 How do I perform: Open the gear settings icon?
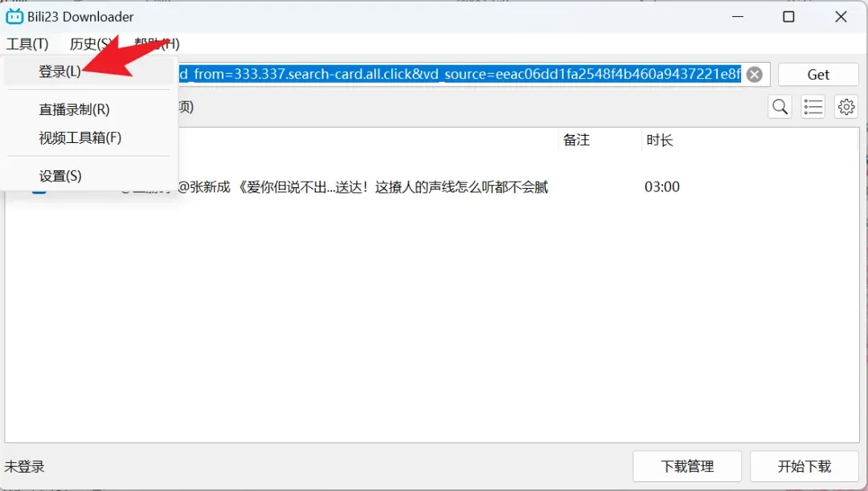[x=846, y=106]
